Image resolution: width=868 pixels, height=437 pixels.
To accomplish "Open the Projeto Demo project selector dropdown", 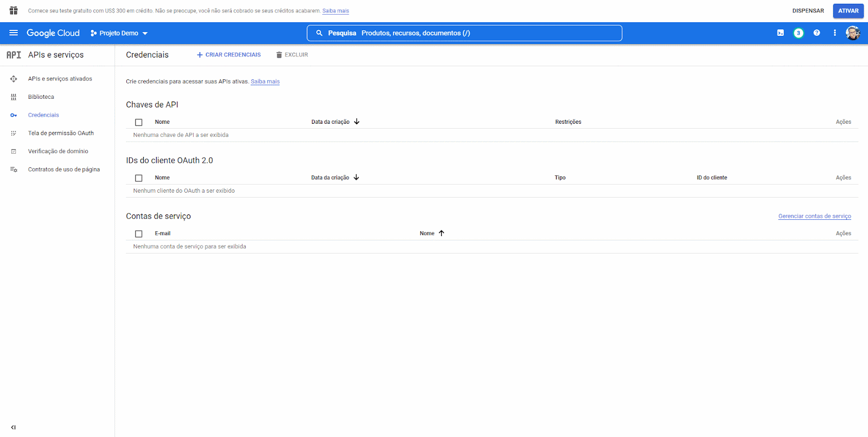I will click(x=119, y=33).
